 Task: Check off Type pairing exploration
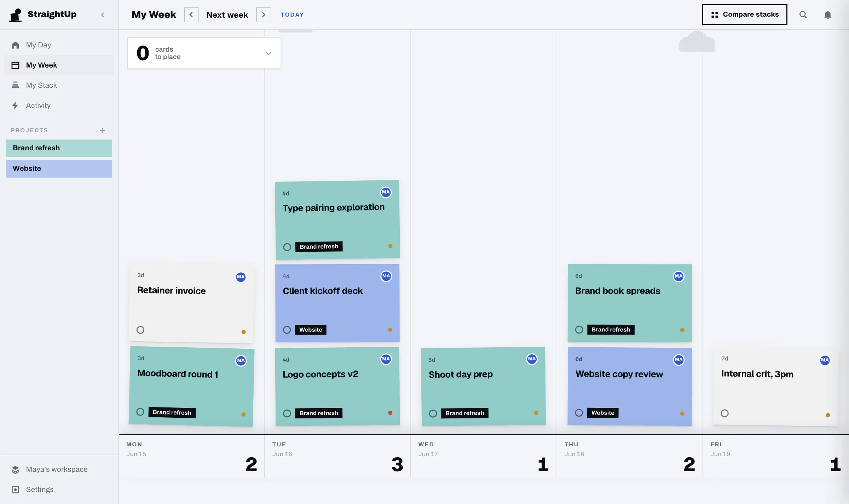point(287,247)
